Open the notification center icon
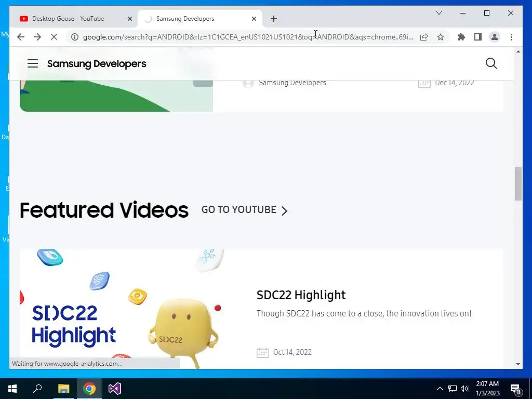The width and height of the screenshot is (532, 399). tap(516, 390)
